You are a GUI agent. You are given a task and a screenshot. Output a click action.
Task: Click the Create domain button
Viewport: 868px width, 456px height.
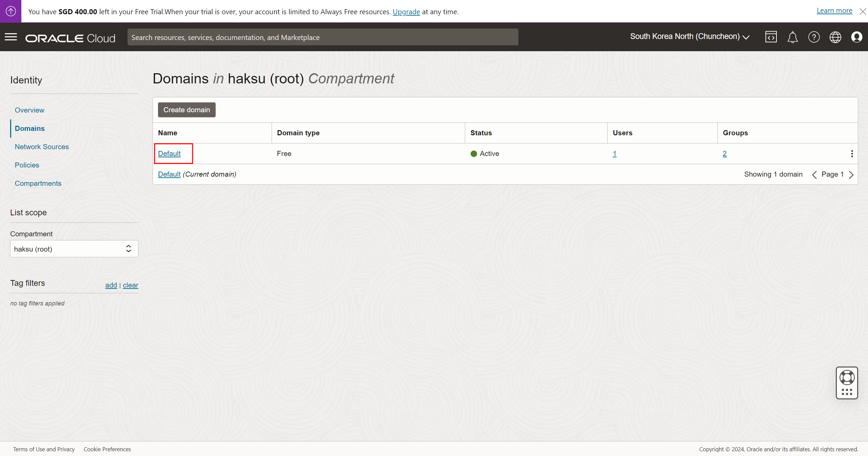[186, 110]
